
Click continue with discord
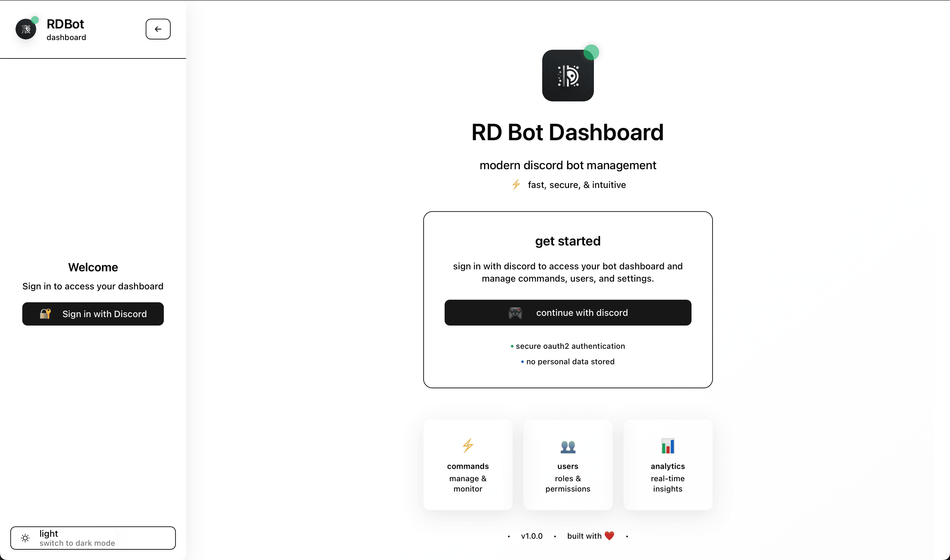[x=567, y=312]
